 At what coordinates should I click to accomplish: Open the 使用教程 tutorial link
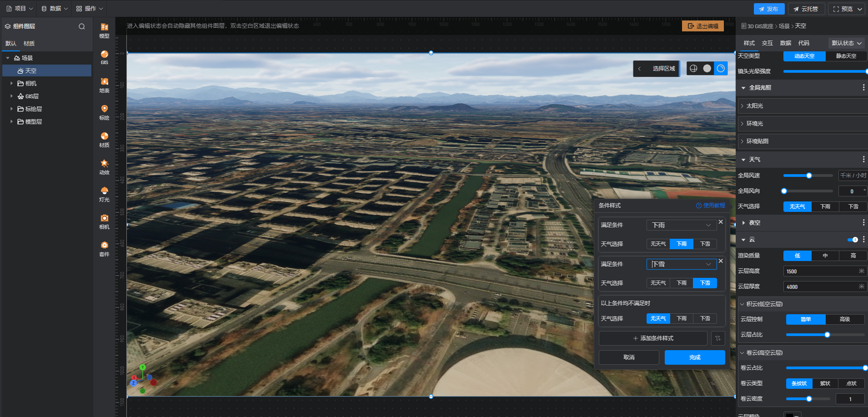point(711,206)
